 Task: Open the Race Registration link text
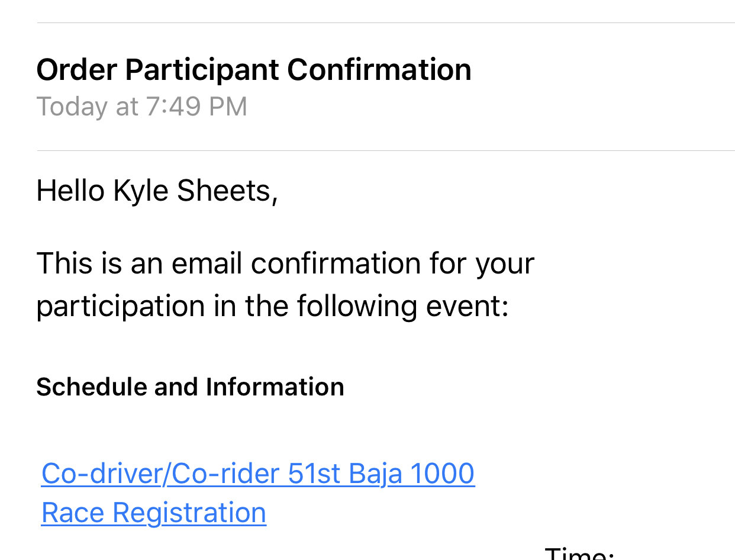click(154, 513)
